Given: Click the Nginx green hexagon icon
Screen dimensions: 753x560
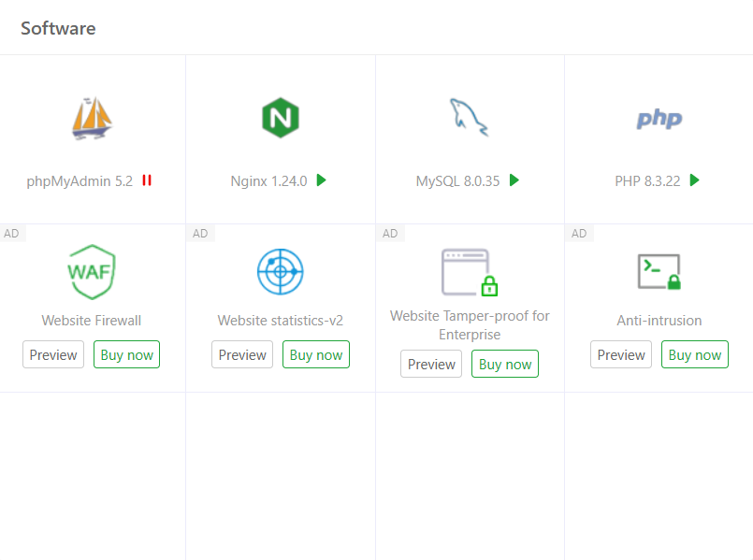Looking at the screenshot, I should click(x=280, y=119).
